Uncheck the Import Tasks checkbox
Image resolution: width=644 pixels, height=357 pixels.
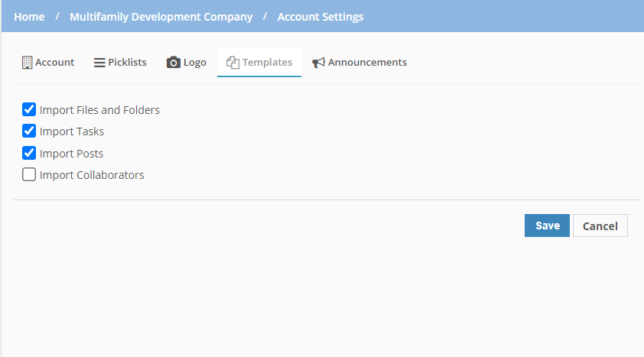29,131
